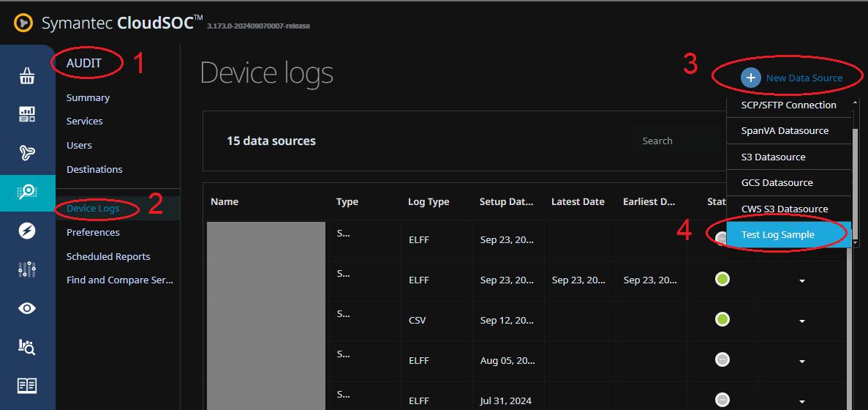Select the Audit magnifier sidebar icon
Image resolution: width=868 pixels, height=410 pixels.
pyautogui.click(x=27, y=192)
